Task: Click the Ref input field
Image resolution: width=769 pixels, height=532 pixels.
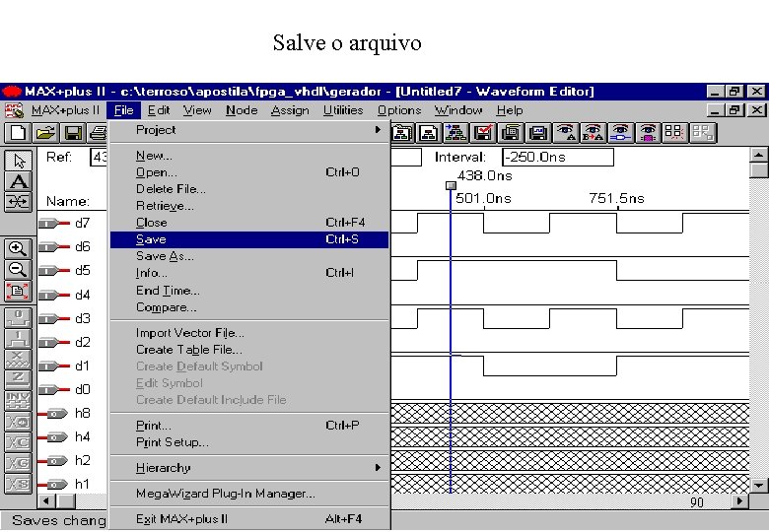Action: (99, 158)
